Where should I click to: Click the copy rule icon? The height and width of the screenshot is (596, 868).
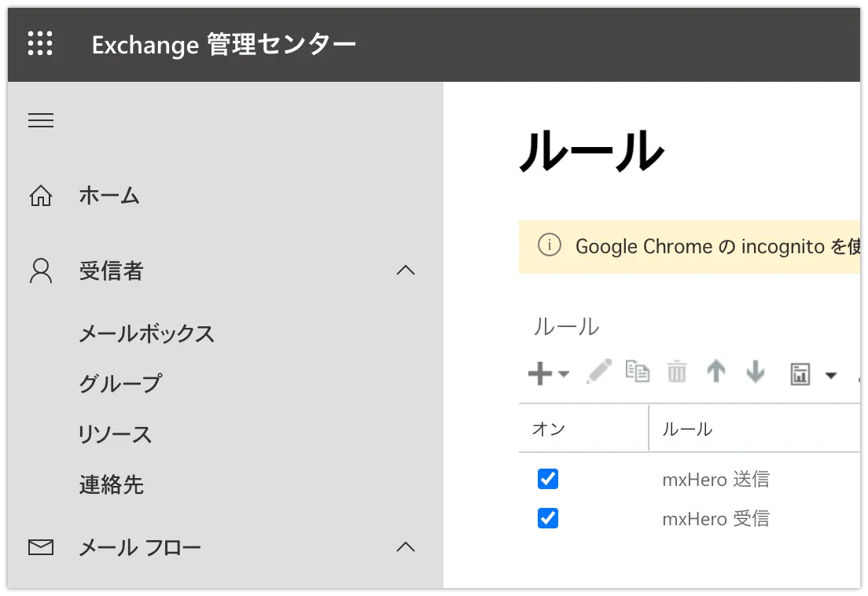[x=638, y=372]
